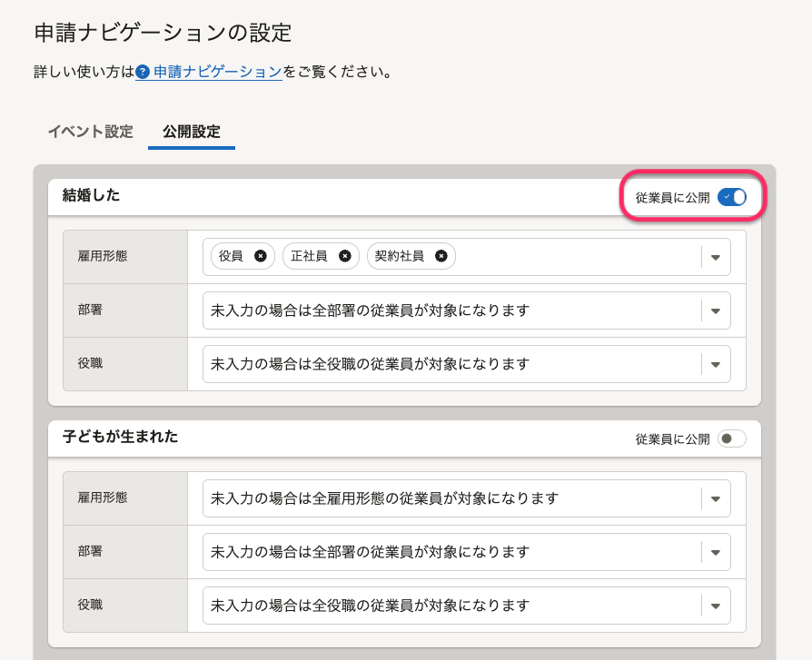Remove the 契約社員 tag

[441, 256]
